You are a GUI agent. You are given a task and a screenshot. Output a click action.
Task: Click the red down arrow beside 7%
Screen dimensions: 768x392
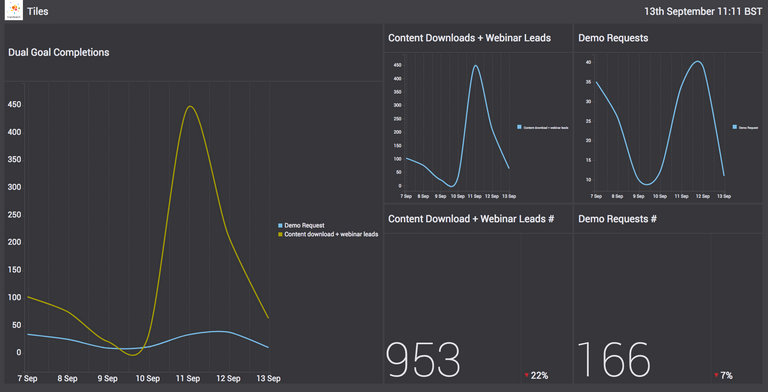716,376
